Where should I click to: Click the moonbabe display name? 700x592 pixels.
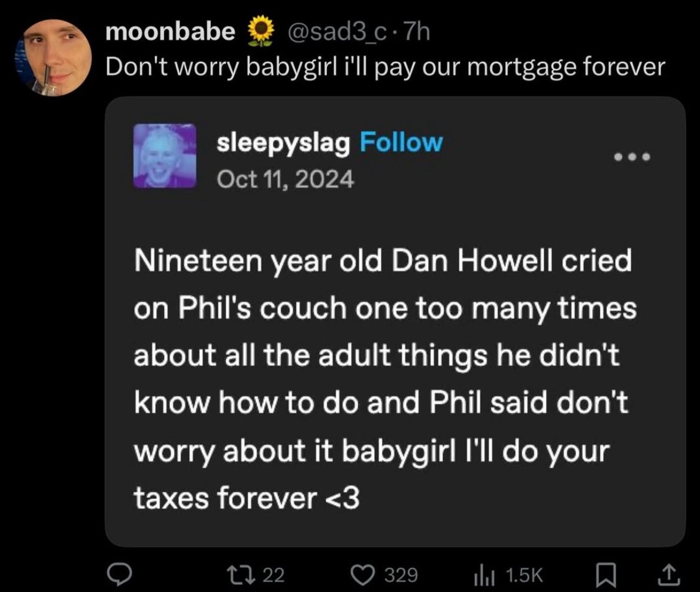[170, 32]
